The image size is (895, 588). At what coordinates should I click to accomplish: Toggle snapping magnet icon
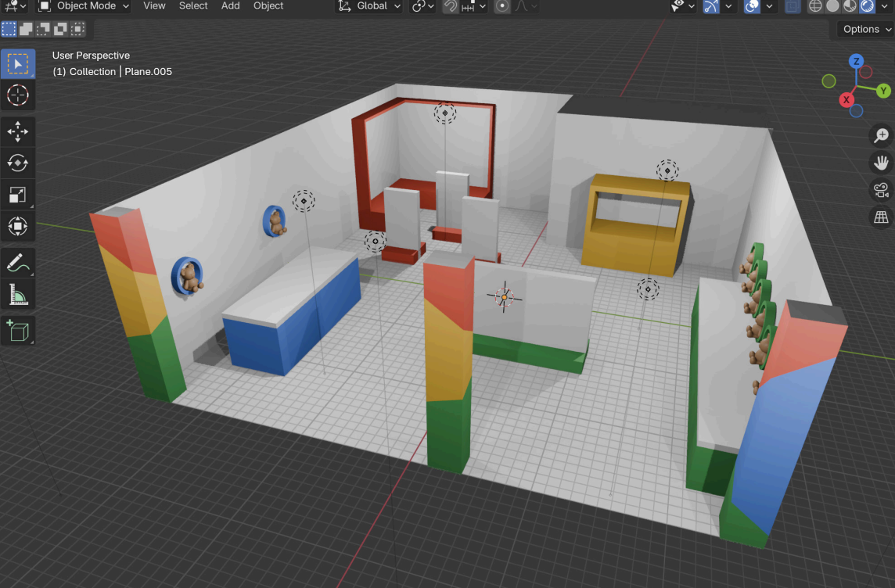click(x=451, y=5)
